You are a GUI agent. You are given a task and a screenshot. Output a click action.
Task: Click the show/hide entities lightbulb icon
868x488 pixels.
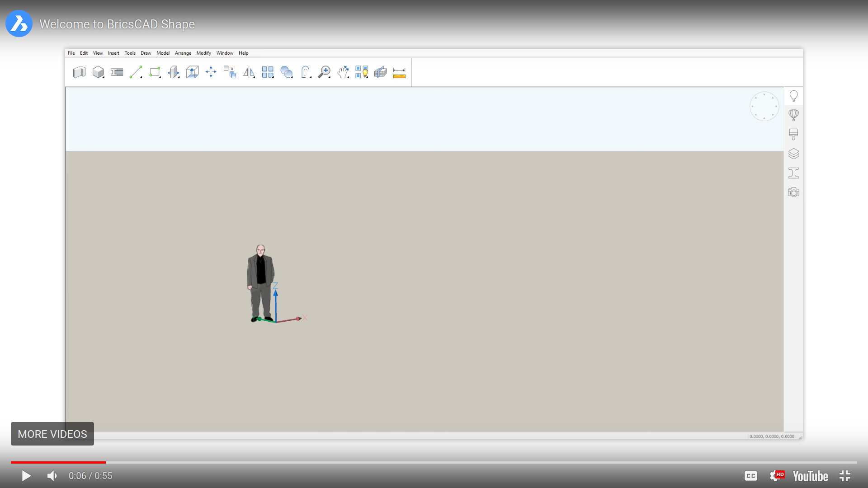[362, 72]
